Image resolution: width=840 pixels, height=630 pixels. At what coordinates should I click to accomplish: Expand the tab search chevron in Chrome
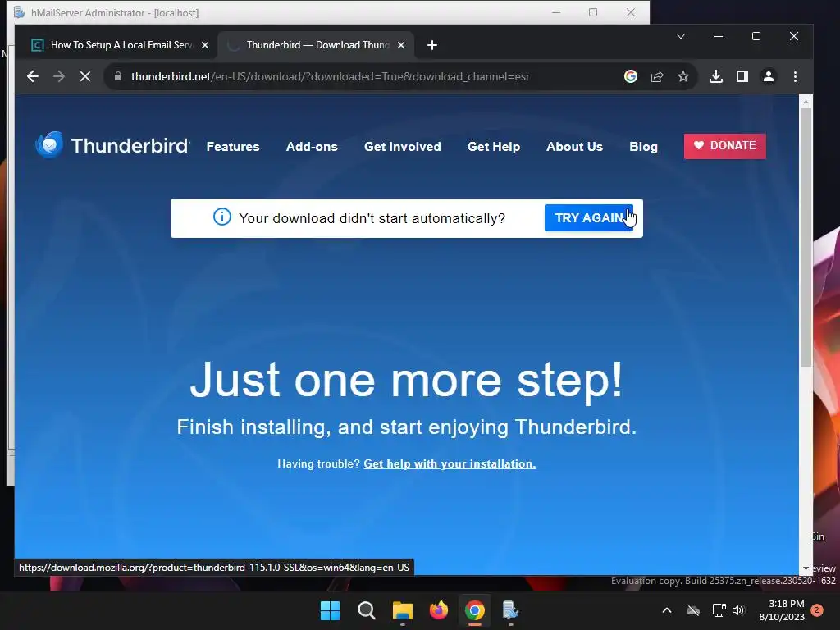tap(680, 36)
